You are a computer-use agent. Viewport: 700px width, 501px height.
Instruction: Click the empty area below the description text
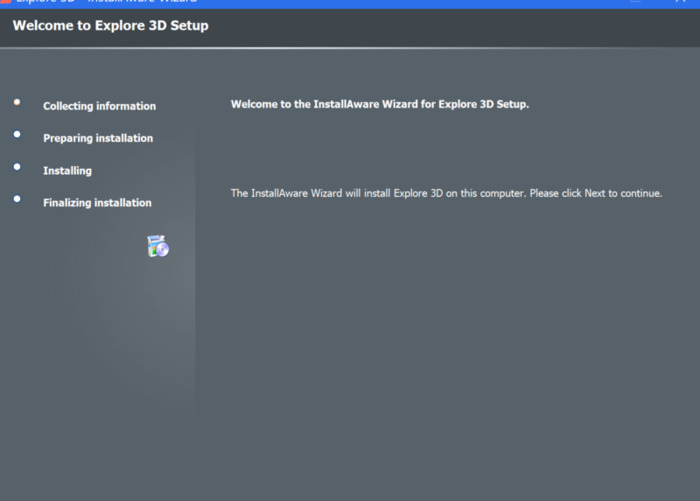click(446, 335)
